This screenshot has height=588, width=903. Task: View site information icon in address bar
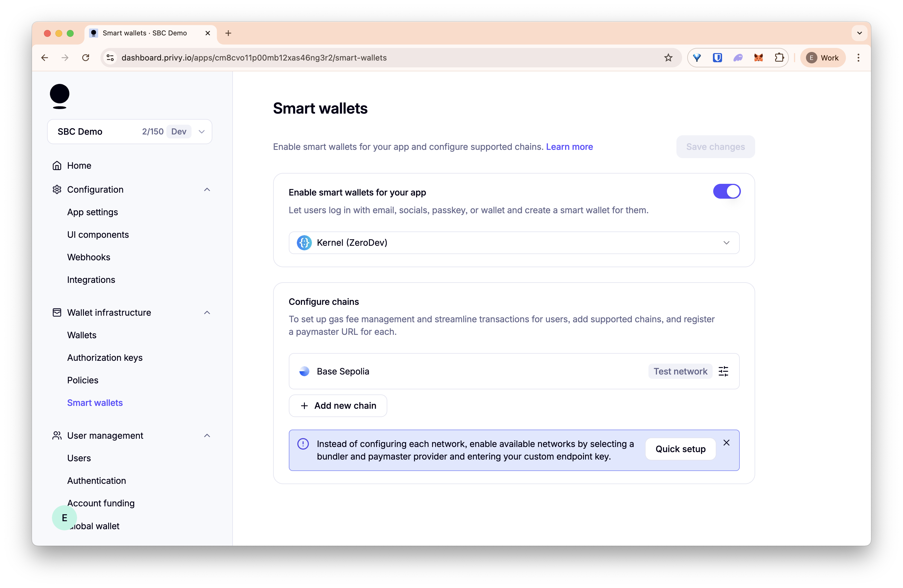[x=110, y=58]
